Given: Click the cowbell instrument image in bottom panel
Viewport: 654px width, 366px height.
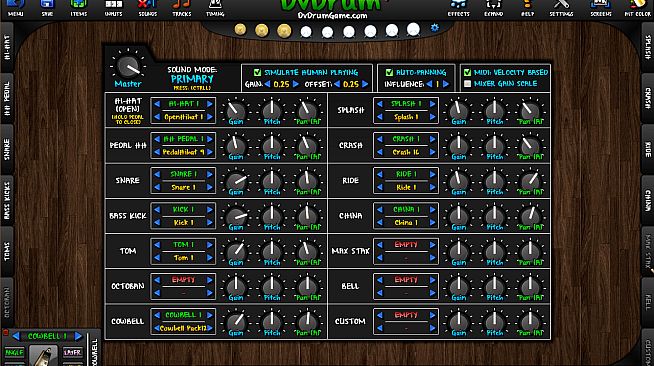Looking at the screenshot, I should 44,356.
